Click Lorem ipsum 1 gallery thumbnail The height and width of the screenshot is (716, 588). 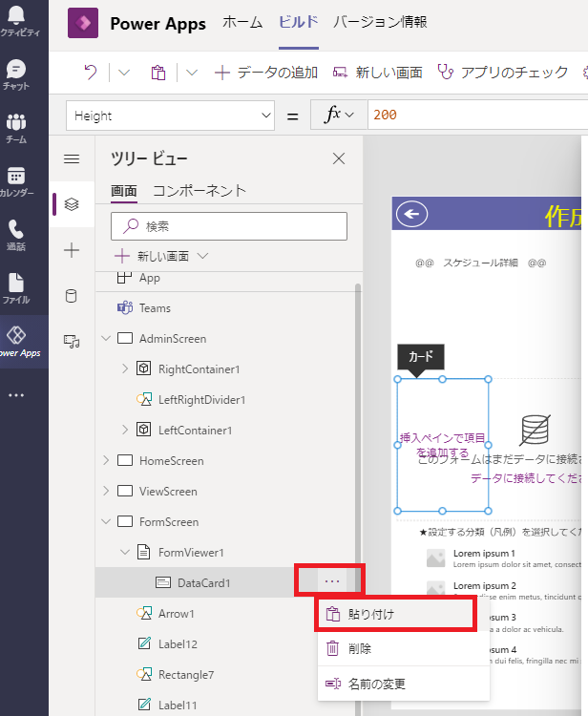(435, 558)
